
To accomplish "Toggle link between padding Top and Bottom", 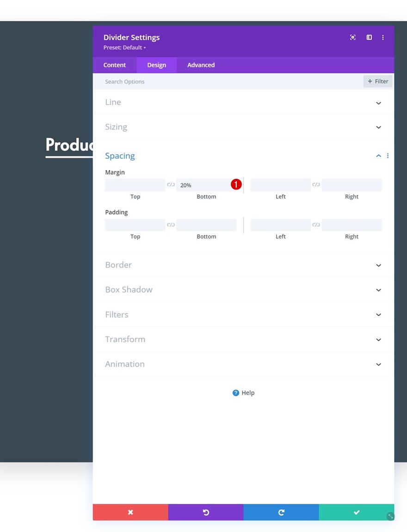I will [x=171, y=225].
